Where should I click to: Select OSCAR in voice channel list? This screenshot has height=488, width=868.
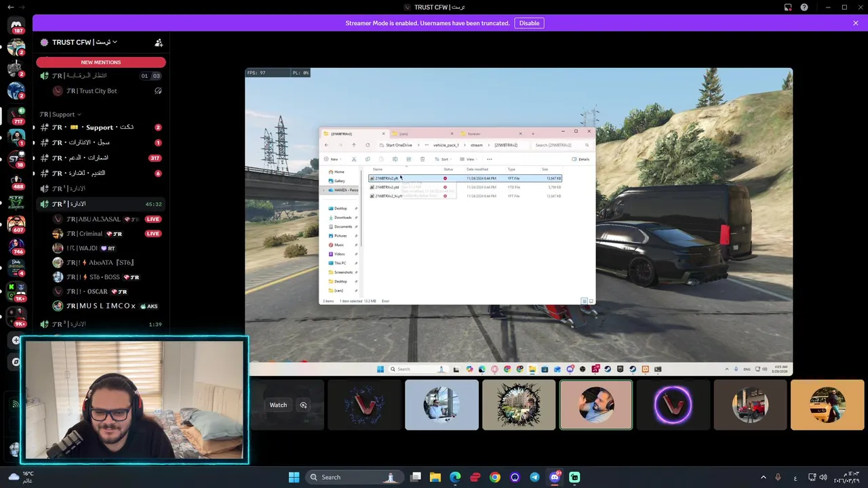[x=107, y=291]
